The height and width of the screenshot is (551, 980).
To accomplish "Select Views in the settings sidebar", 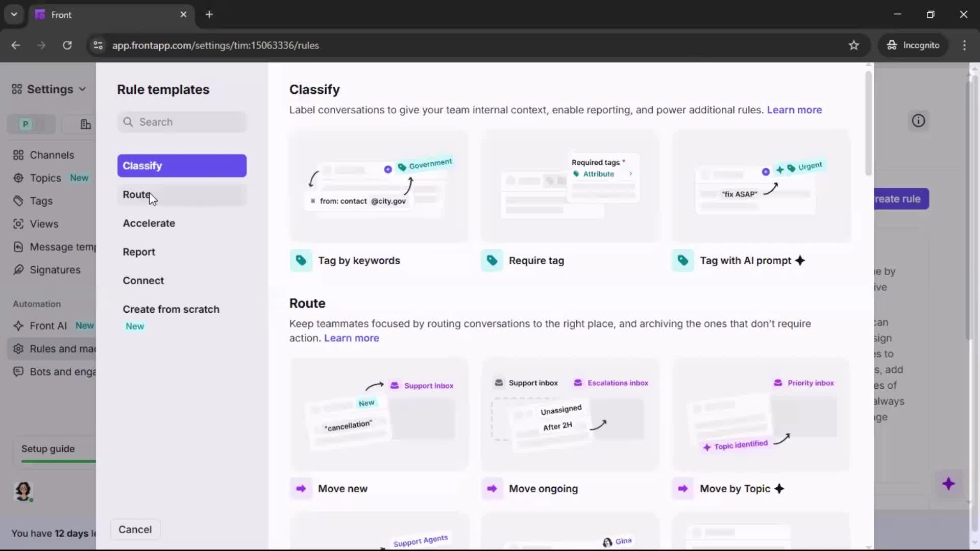I will click(x=43, y=224).
